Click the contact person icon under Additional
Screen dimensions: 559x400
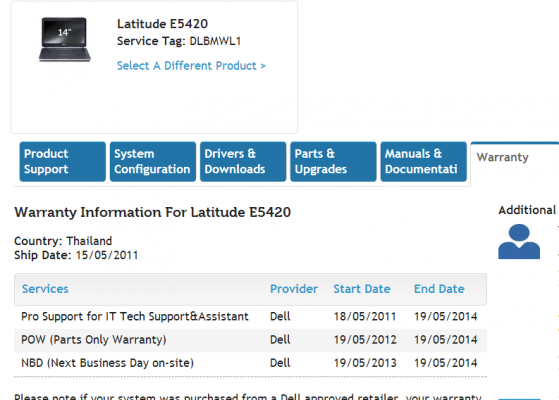point(519,241)
